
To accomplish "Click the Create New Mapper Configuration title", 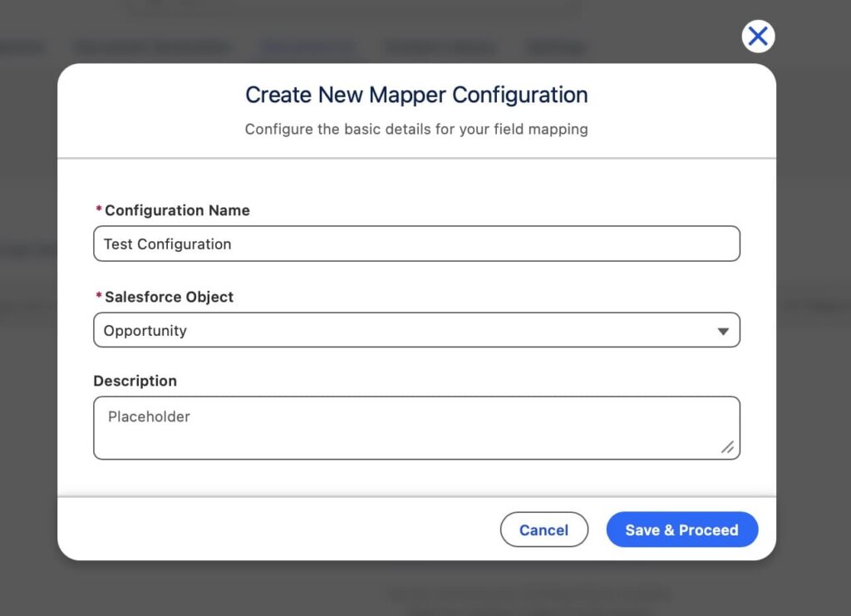I will [416, 95].
